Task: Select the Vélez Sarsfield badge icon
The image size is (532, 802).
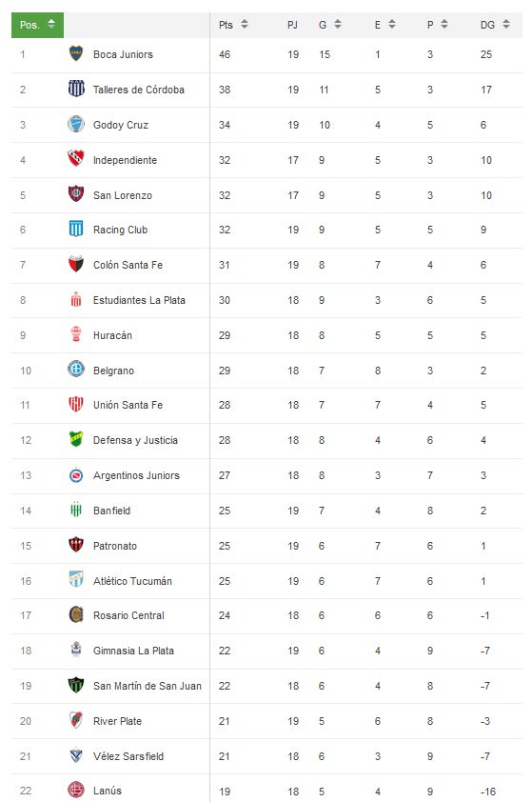Action: (76, 755)
